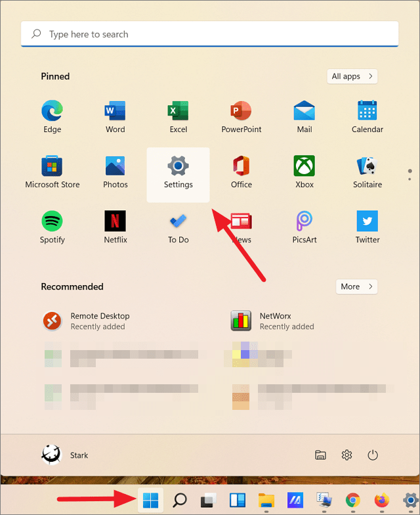Click the Windows Start button on taskbar

151,501
